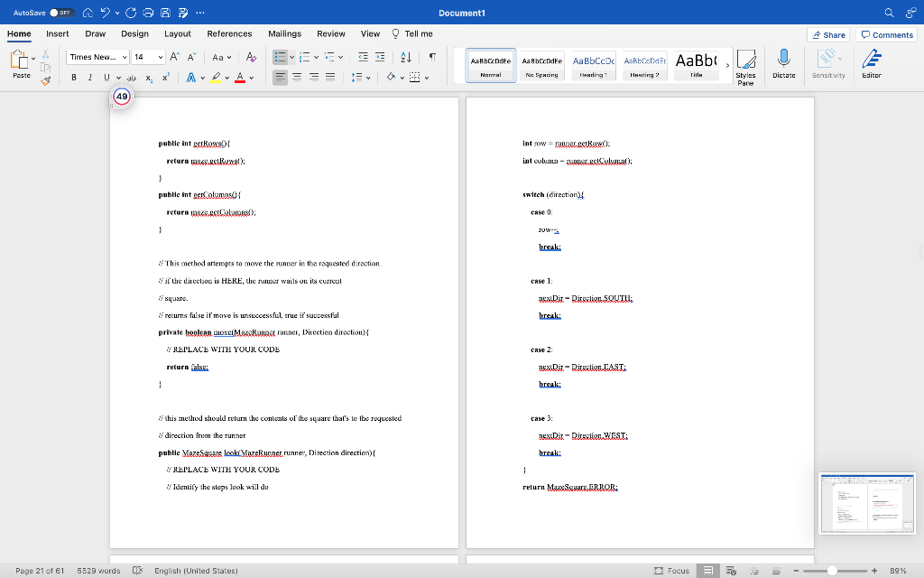Apply the Title style
Screen dimensions: 924x578
tap(696, 65)
